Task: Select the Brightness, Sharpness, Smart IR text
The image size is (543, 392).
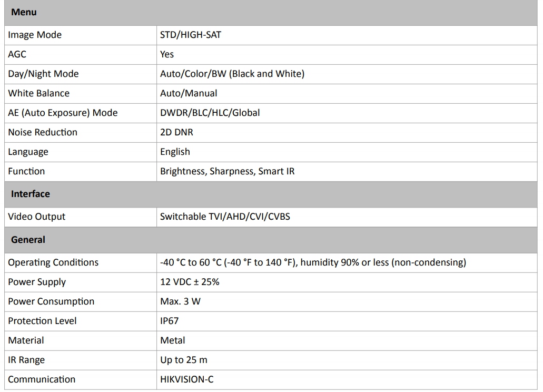Action: [x=227, y=171]
